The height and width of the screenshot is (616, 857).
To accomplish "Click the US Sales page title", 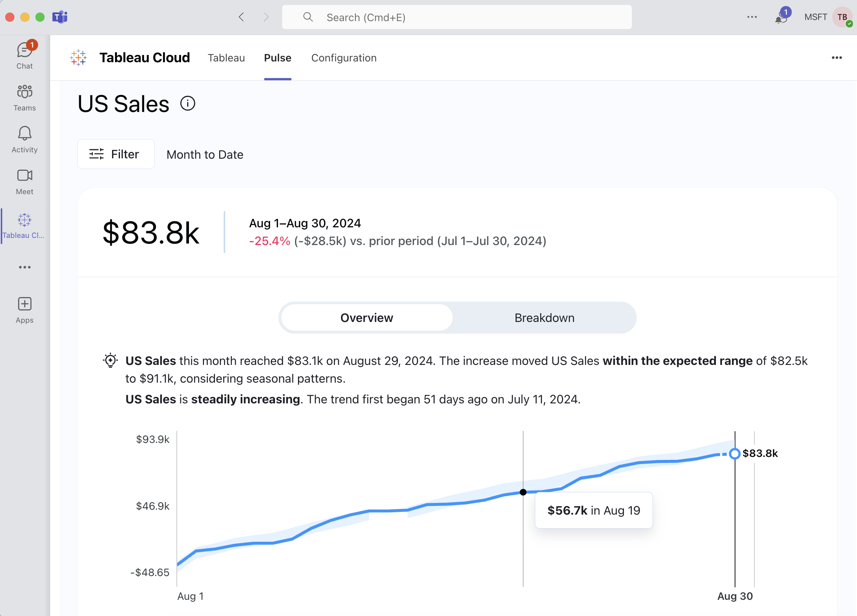I will point(123,104).
